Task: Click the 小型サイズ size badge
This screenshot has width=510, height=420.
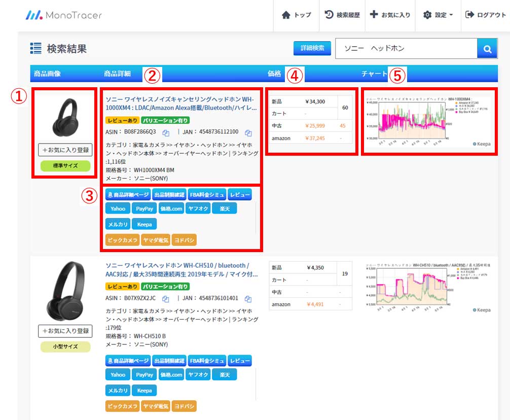Action: click(65, 347)
